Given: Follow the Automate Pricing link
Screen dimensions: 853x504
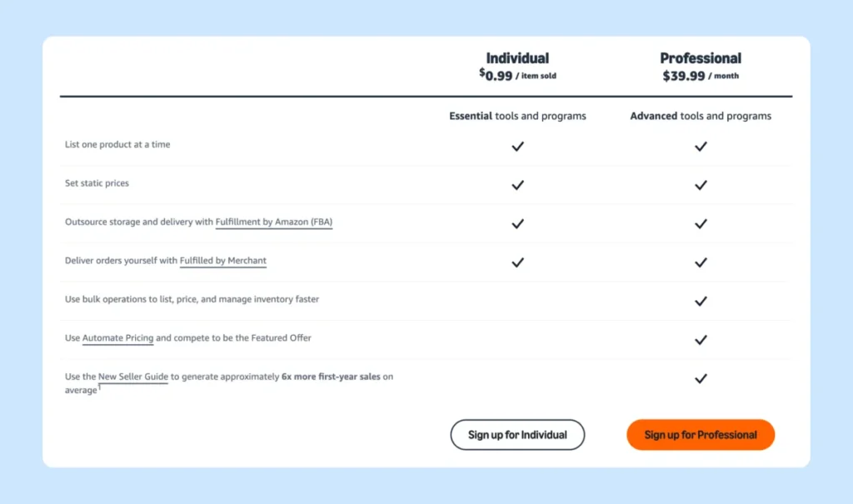Looking at the screenshot, I should coord(117,338).
